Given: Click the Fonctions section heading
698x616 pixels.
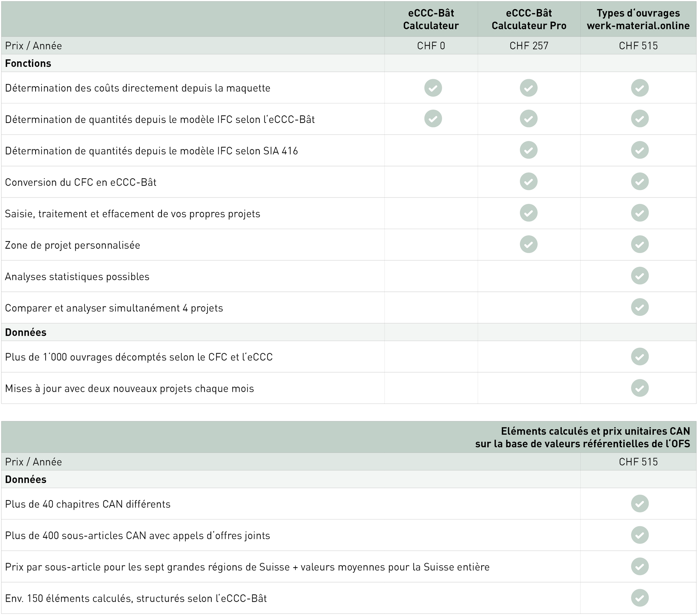Looking at the screenshot, I should pyautogui.click(x=28, y=63).
